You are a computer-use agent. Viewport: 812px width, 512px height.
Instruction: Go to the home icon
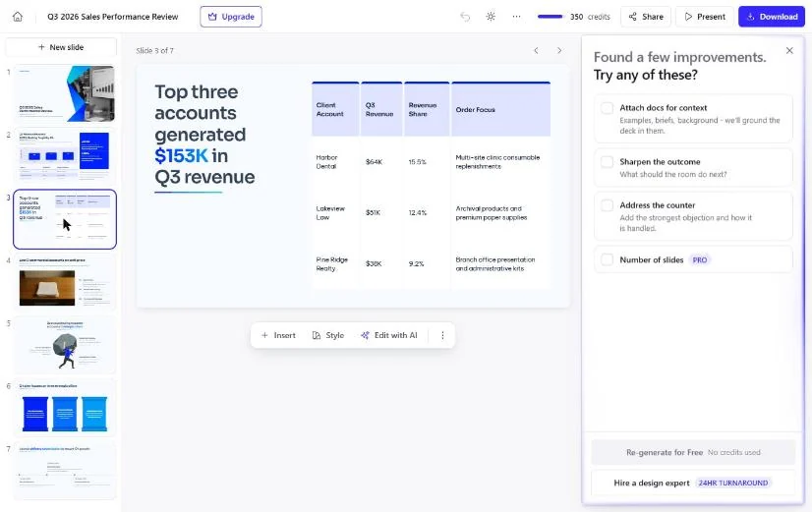(x=18, y=17)
